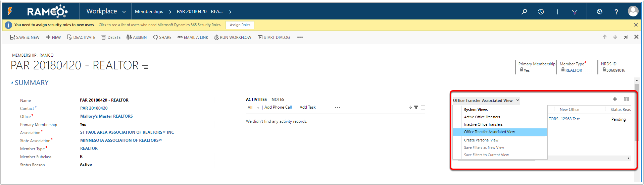The height and width of the screenshot is (185, 644).
Task: Click Start Dialog command
Action: tap(274, 37)
